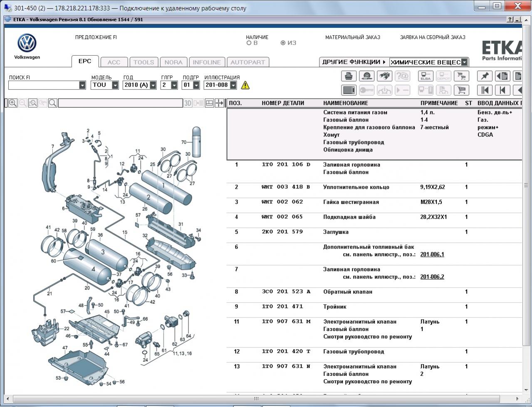Click the remote desktop title bar icon
The height and width of the screenshot is (407, 532).
coord(7,8)
